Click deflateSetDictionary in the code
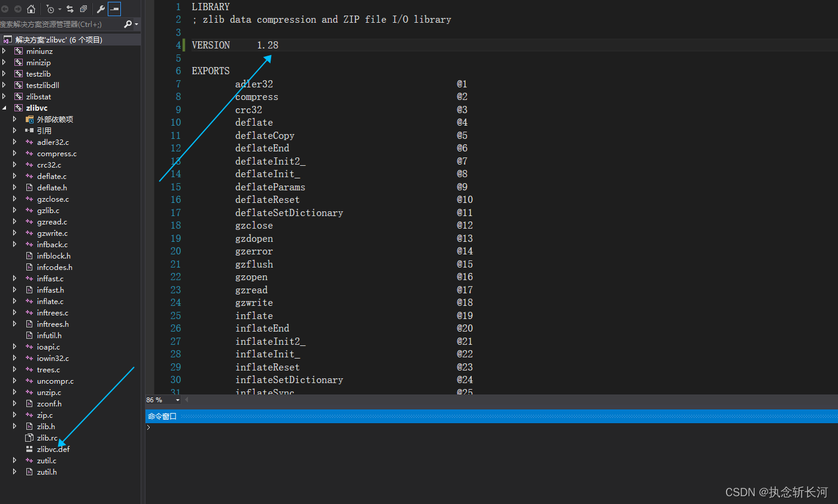 [289, 212]
